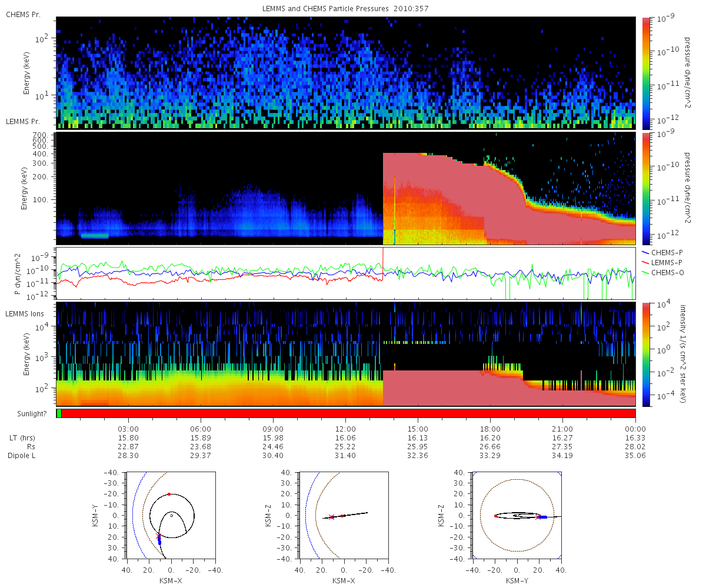Click the LEMMS Ions intensity color bar
The height and width of the screenshot is (588, 706).
pyautogui.click(x=647, y=354)
